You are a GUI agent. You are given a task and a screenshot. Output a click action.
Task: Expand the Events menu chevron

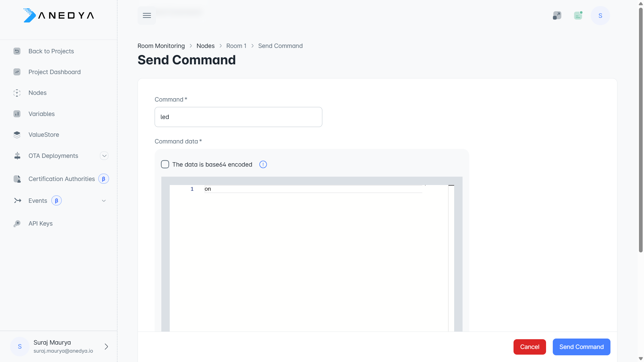click(x=104, y=201)
